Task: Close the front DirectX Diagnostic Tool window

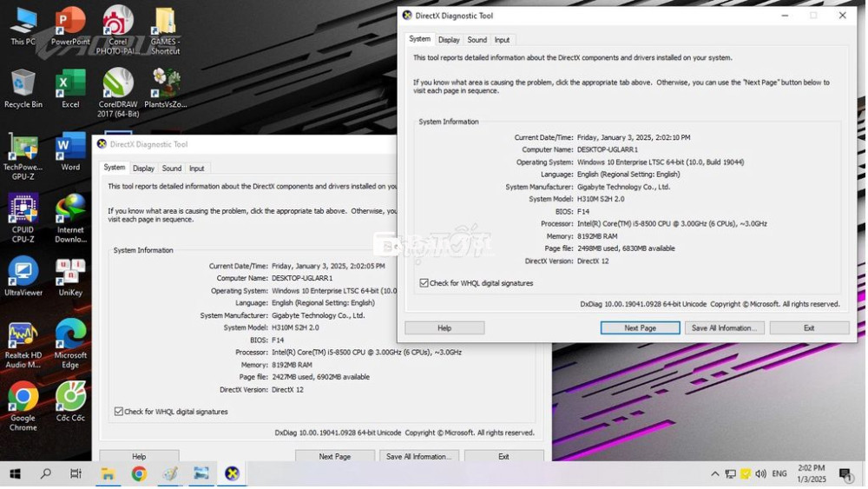Action: [x=843, y=16]
